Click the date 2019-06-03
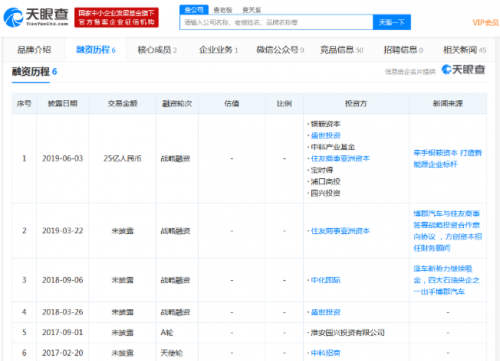This screenshot has width=500, height=361. pos(63,158)
